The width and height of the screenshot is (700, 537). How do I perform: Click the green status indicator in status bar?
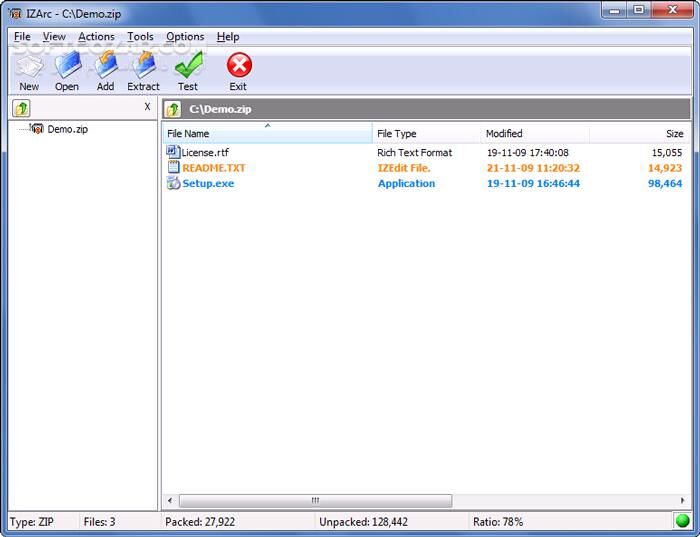[x=683, y=521]
